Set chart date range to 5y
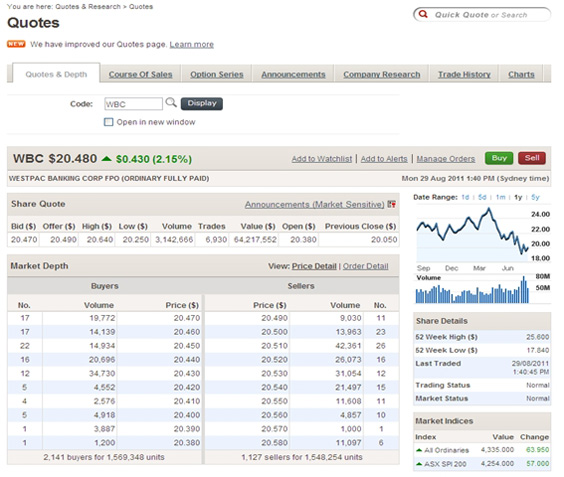The width and height of the screenshot is (564, 477). [x=535, y=197]
